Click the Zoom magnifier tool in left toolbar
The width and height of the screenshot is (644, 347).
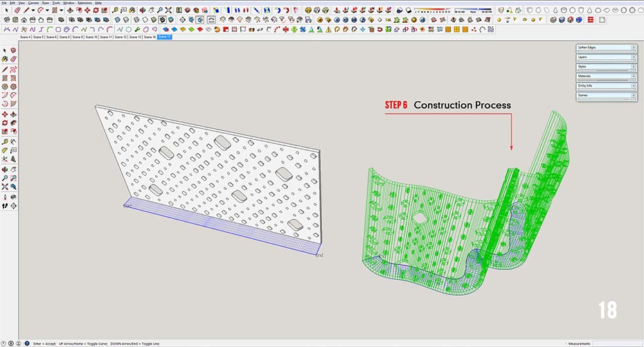coord(5,177)
